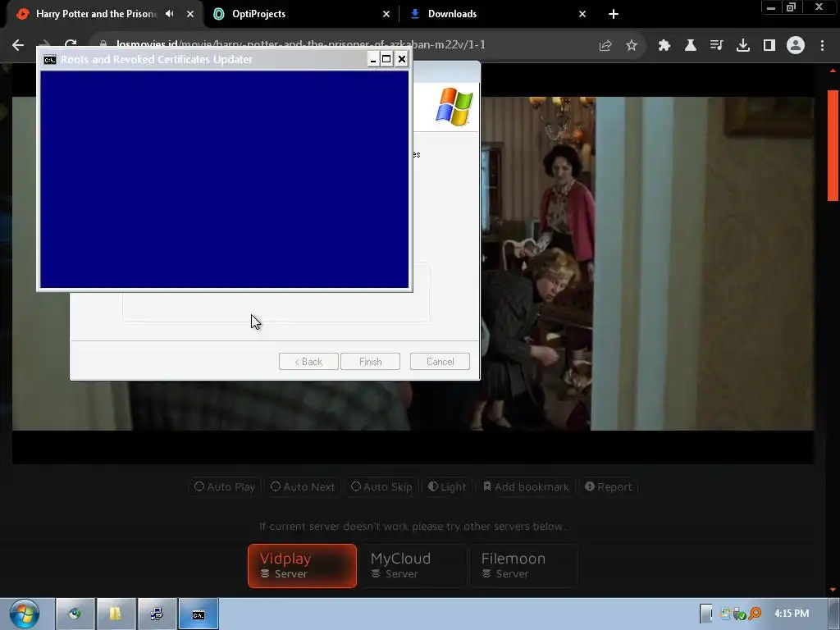The width and height of the screenshot is (840, 630).
Task: Cancel the setup wizard
Action: 440,362
